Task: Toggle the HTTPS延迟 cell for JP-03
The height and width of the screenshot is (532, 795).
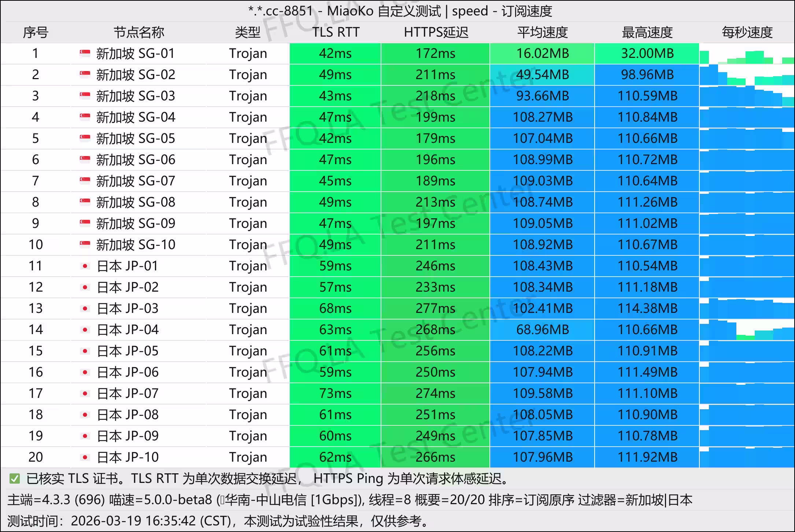Action: [x=436, y=308]
